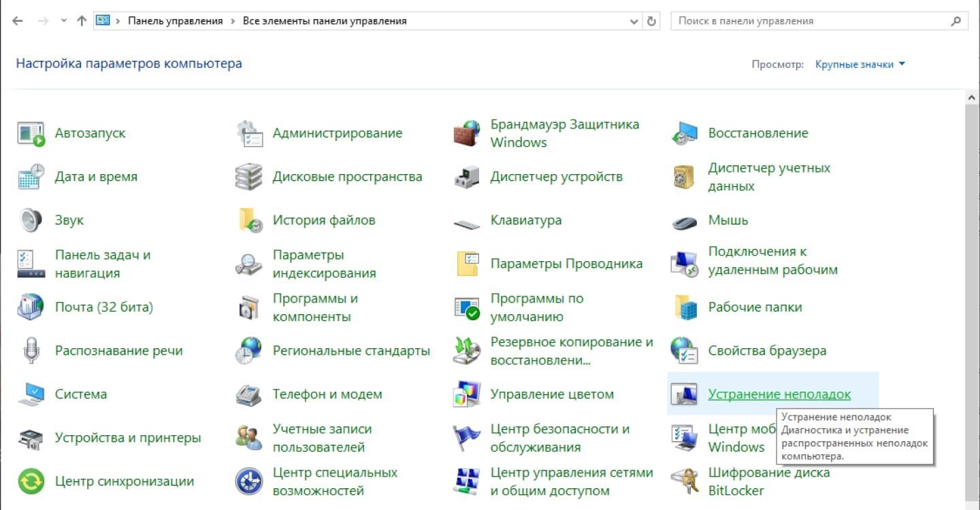
Task: Go forward with the forward arrow
Action: [x=43, y=21]
